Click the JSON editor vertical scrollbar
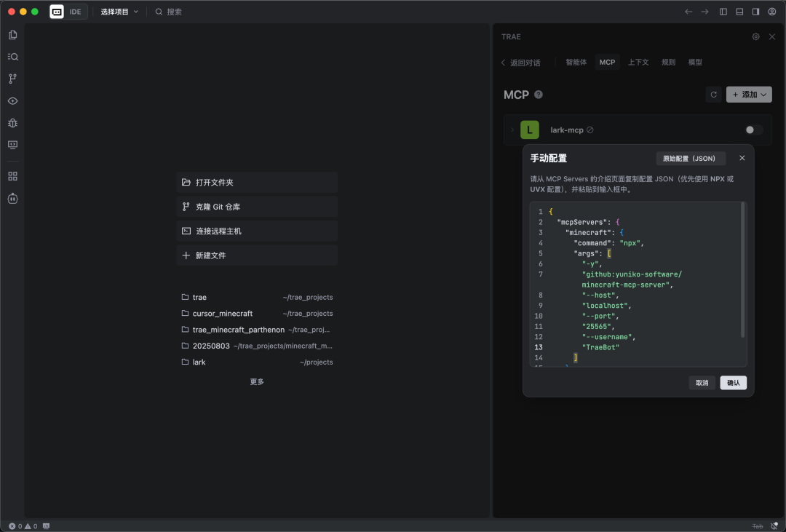 pos(742,269)
